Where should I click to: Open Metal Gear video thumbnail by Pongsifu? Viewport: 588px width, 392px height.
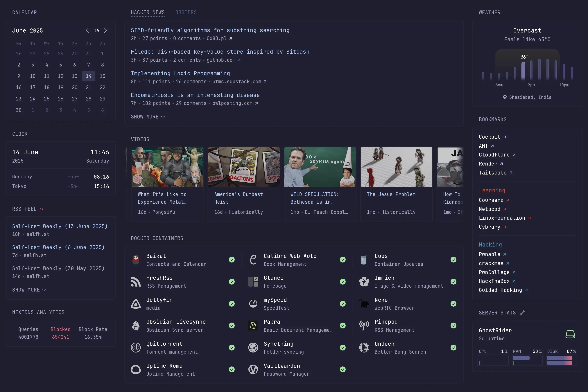pyautogui.click(x=168, y=167)
